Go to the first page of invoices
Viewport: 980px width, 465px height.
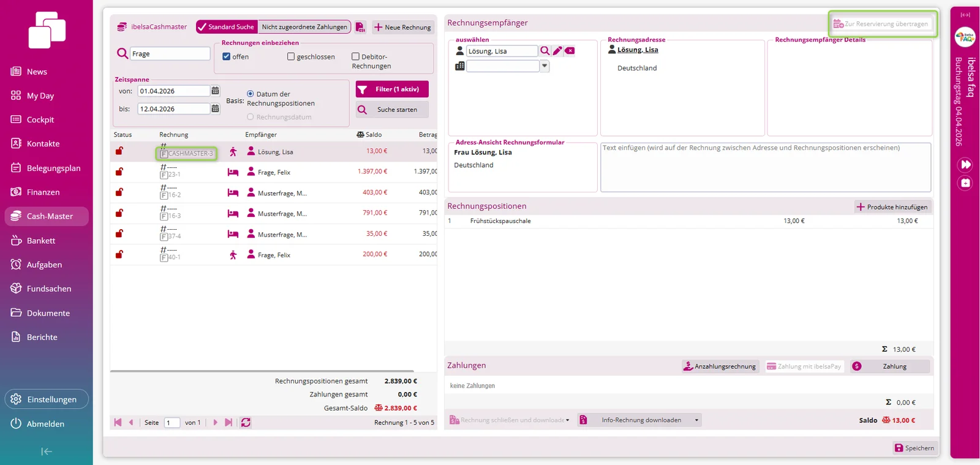click(118, 422)
